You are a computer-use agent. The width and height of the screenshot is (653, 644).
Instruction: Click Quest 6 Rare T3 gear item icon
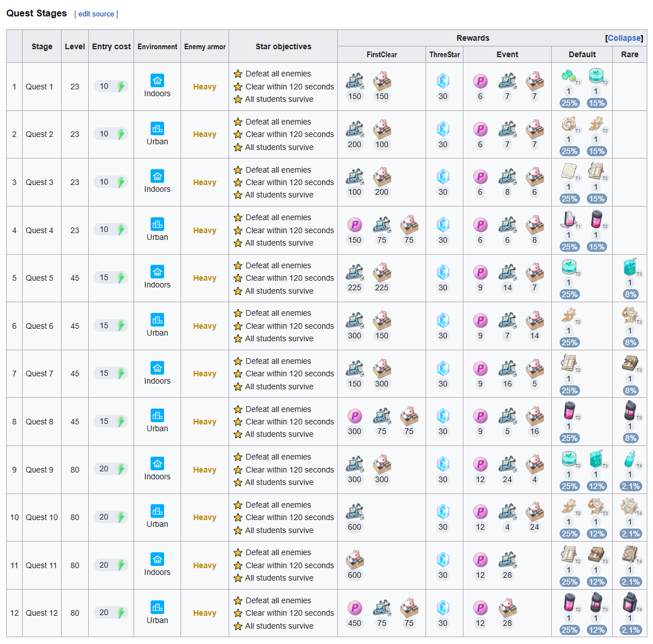630,315
